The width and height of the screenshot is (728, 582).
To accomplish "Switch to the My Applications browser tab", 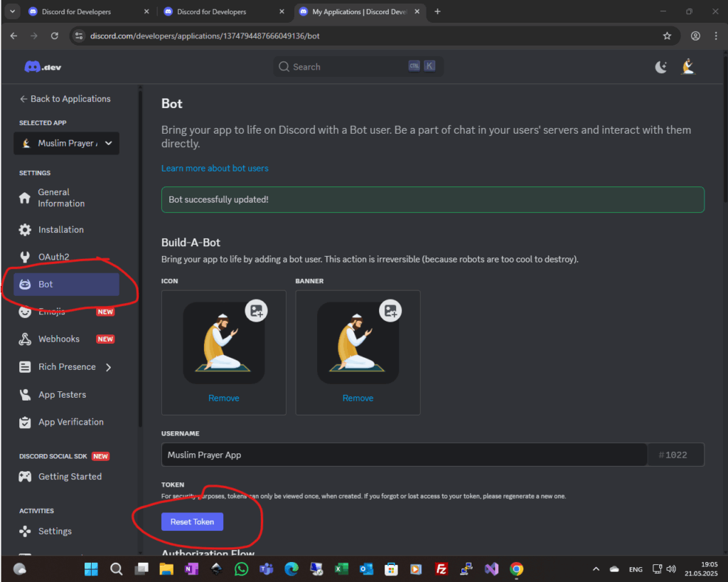I will click(x=359, y=11).
